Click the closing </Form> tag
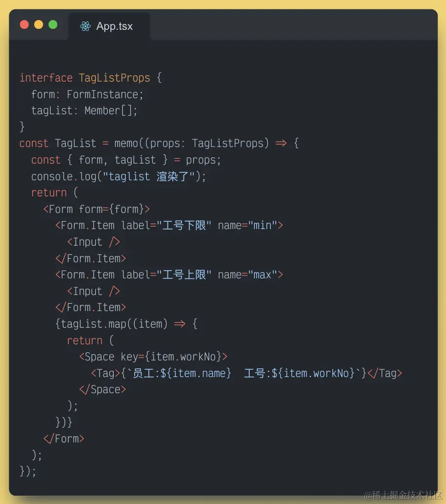 click(64, 439)
